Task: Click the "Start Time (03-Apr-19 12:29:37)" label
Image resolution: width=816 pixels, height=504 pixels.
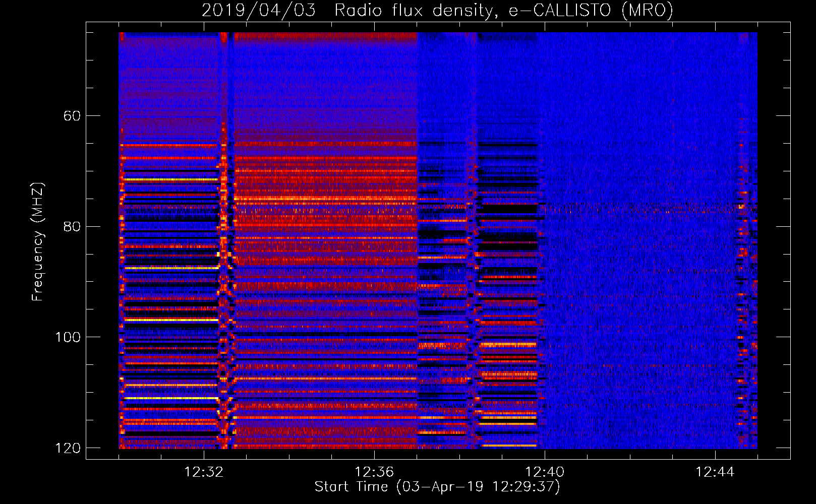Action: point(437,487)
